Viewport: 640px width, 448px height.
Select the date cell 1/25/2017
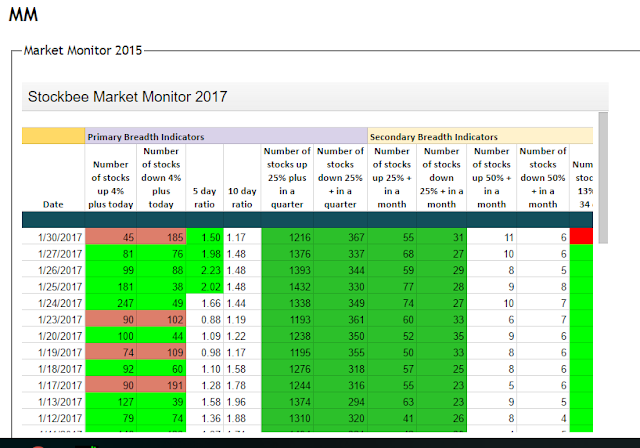click(x=53, y=286)
